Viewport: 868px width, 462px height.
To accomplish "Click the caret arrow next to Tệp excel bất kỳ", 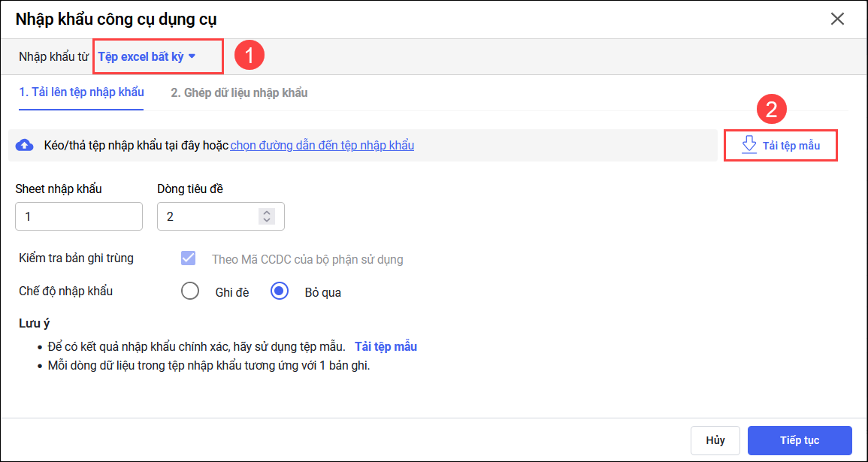I will [192, 56].
